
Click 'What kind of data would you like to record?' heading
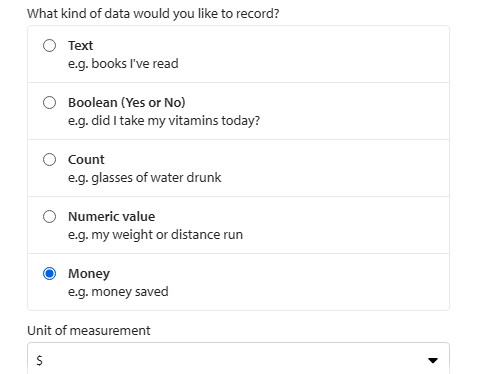153,14
